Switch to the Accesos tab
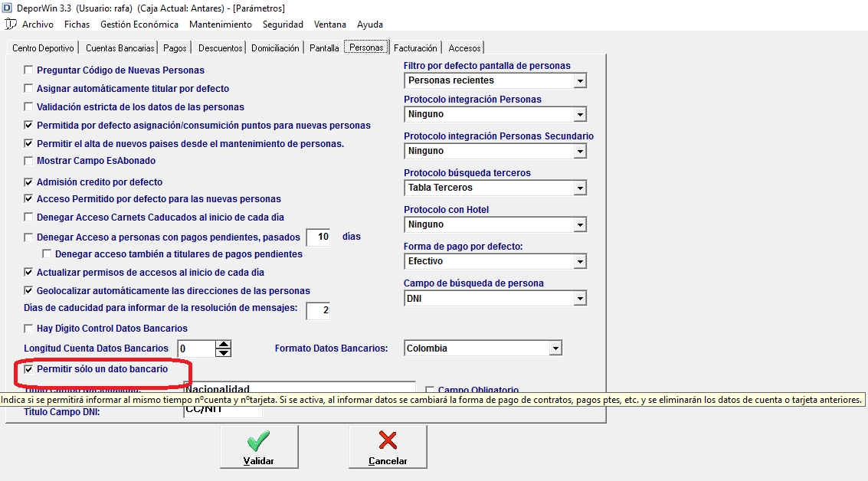This screenshot has height=481, width=868. click(464, 48)
